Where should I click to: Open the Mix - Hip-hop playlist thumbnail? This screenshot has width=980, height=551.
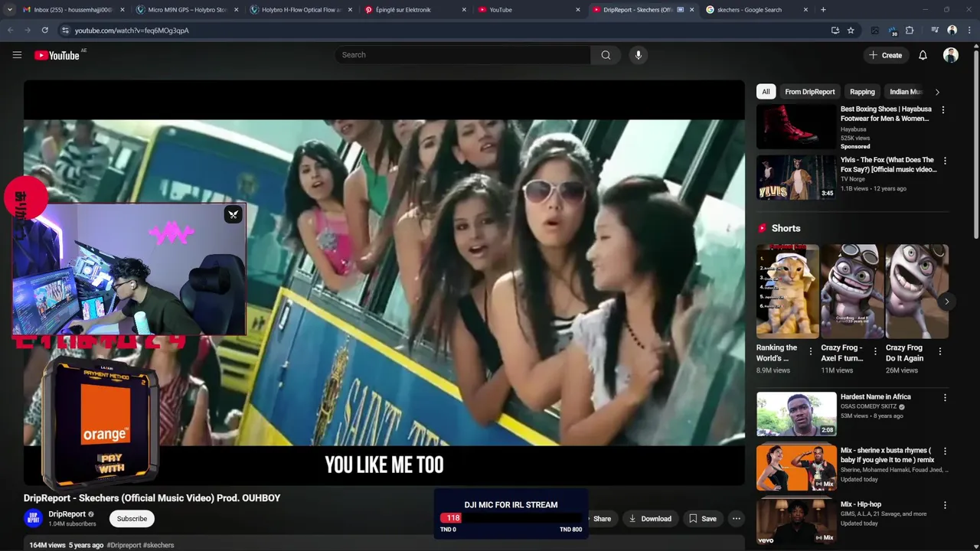[796, 522]
